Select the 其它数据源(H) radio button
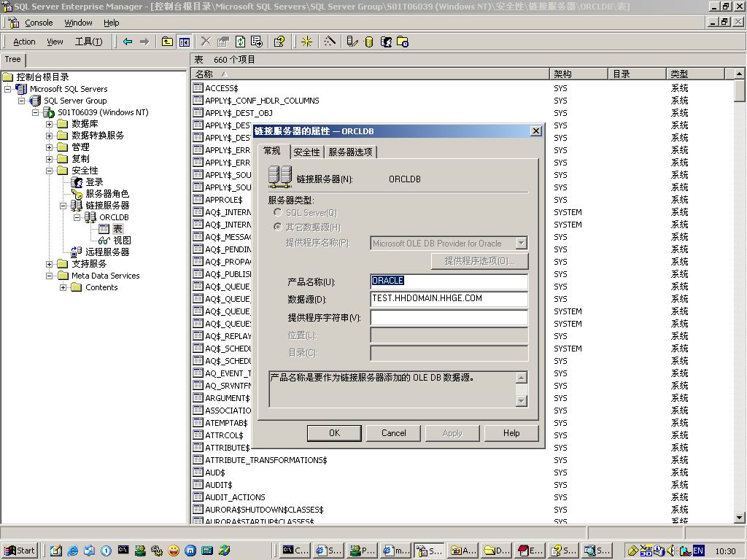 coord(278,227)
